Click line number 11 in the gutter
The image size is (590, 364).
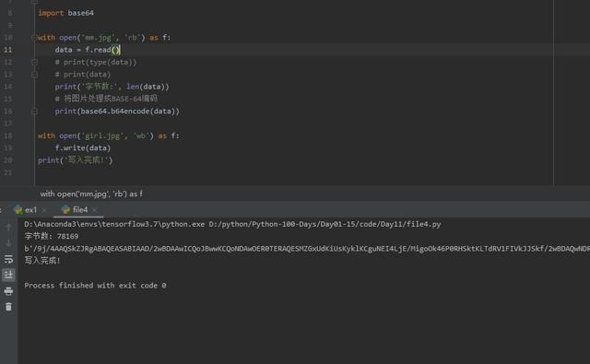[x=8, y=50]
